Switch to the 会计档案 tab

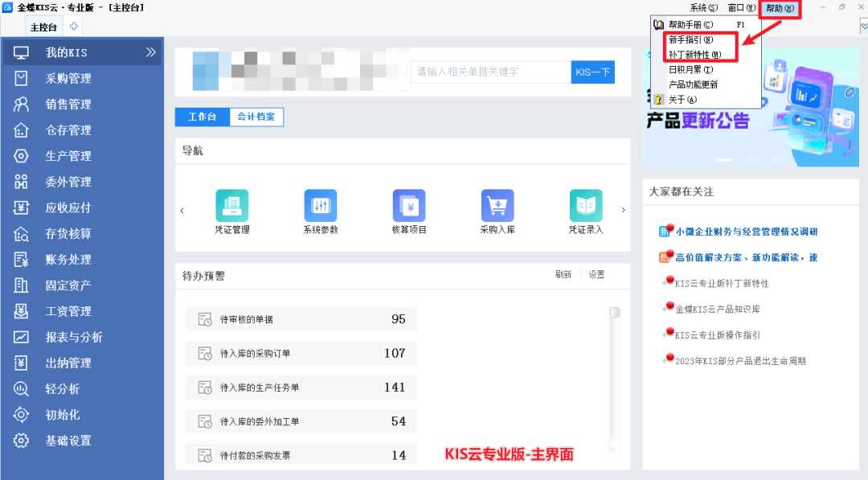[256, 117]
